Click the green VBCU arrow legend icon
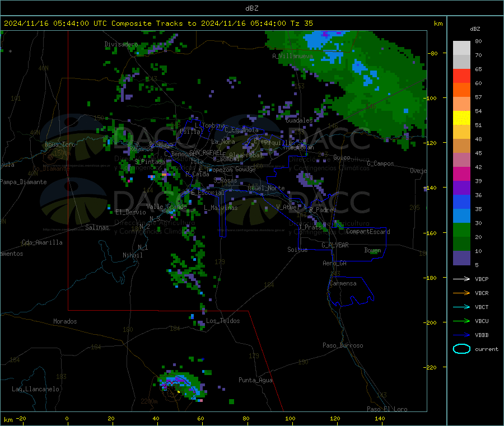 coord(461,321)
